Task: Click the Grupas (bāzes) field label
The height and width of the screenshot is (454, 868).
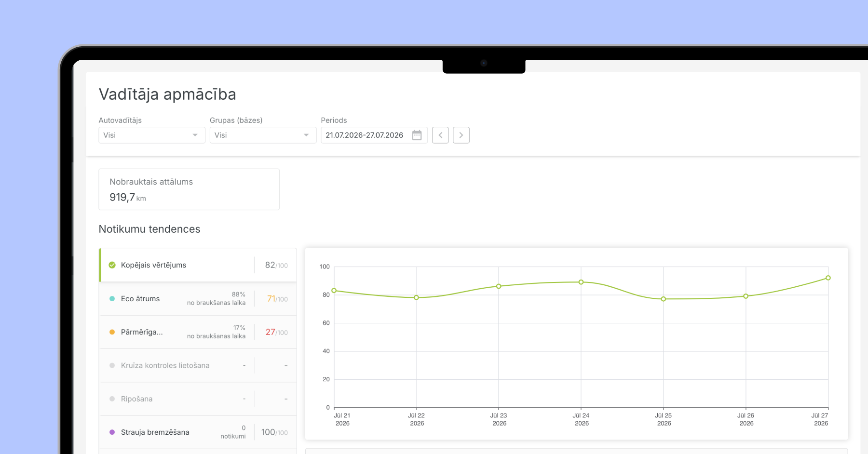Action: (236, 120)
